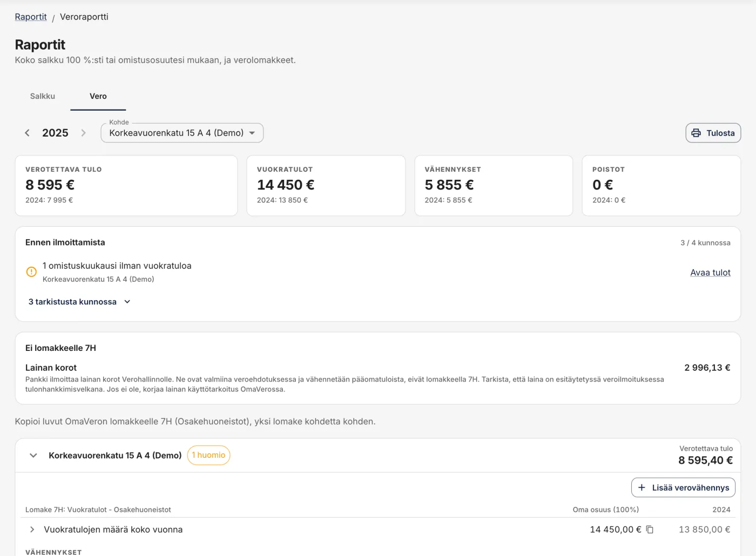Click the Avaa tulot link
The height and width of the screenshot is (556, 756).
click(x=710, y=273)
